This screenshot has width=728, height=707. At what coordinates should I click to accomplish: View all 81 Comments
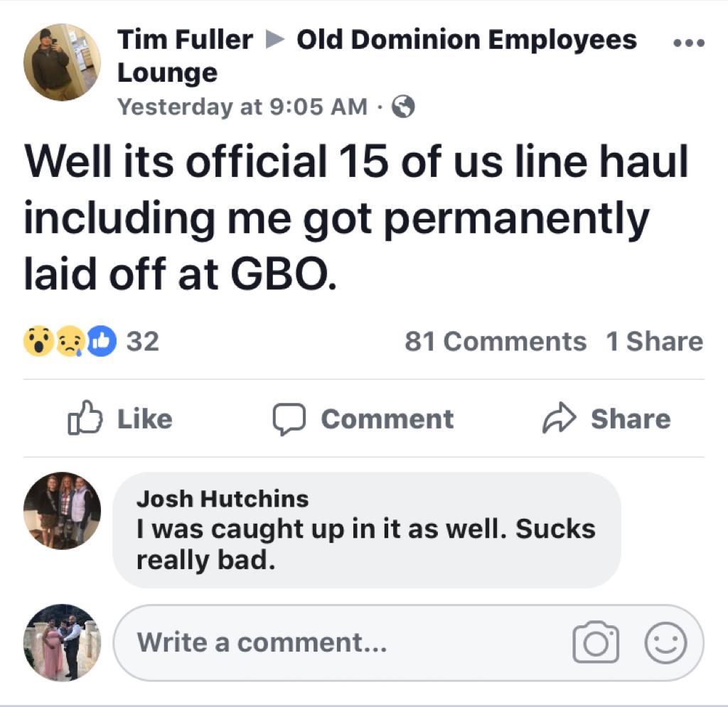coord(496,342)
